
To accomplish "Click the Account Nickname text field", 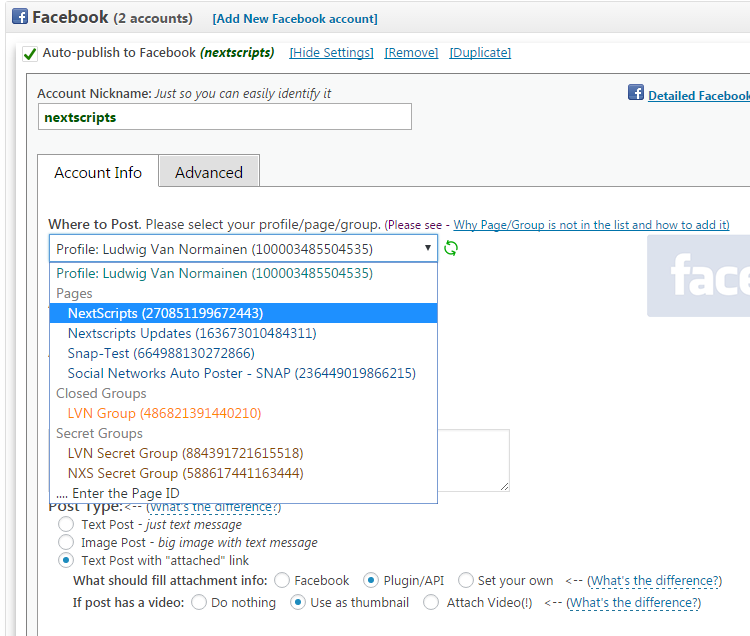I will click(x=224, y=117).
